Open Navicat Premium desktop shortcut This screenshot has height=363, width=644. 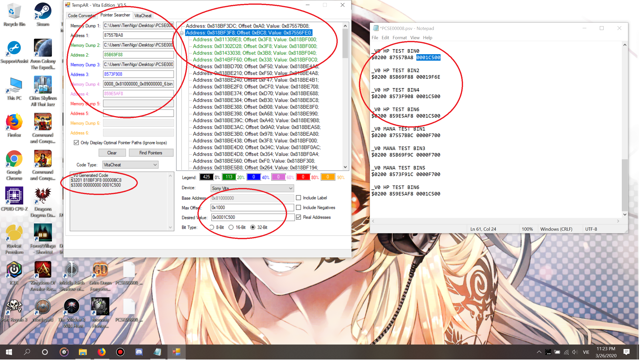coord(14,239)
